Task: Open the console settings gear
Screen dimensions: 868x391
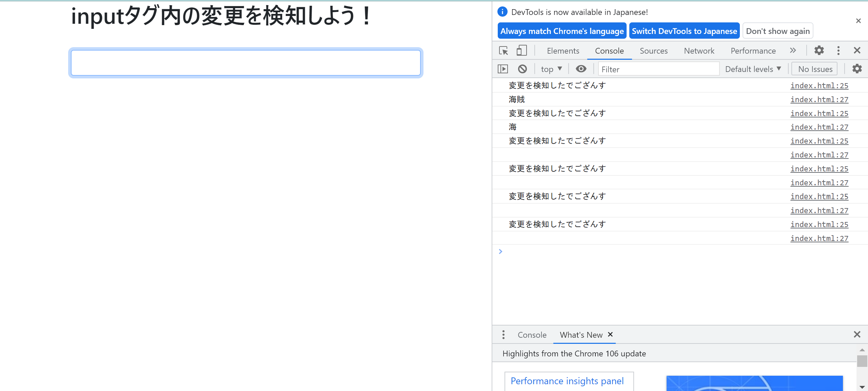Action: [857, 69]
